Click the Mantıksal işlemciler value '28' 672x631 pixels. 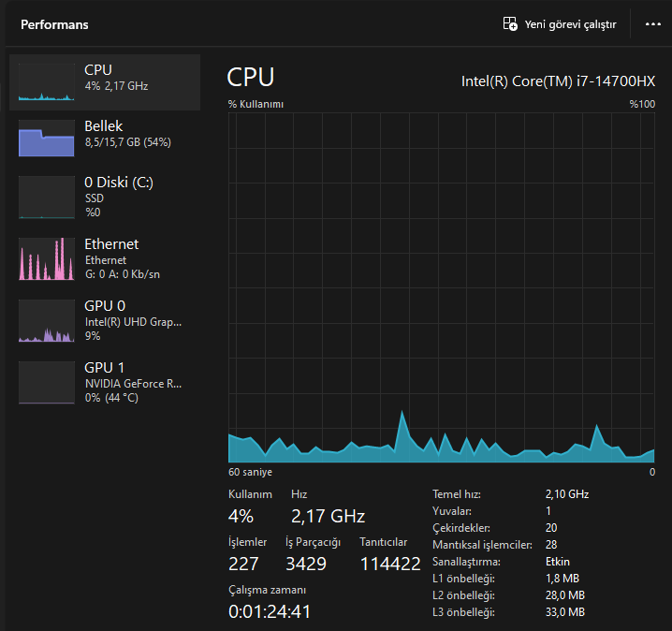551,545
